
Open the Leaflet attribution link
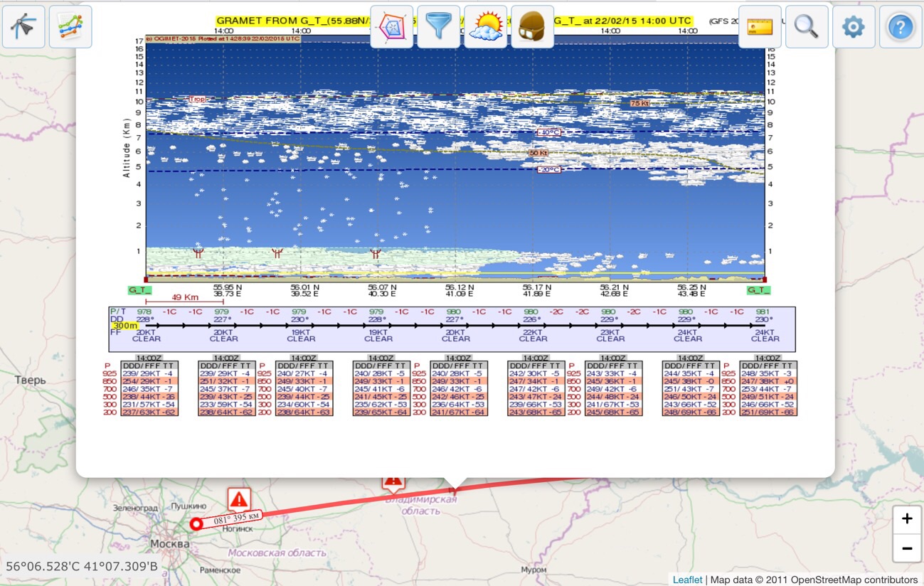click(687, 580)
